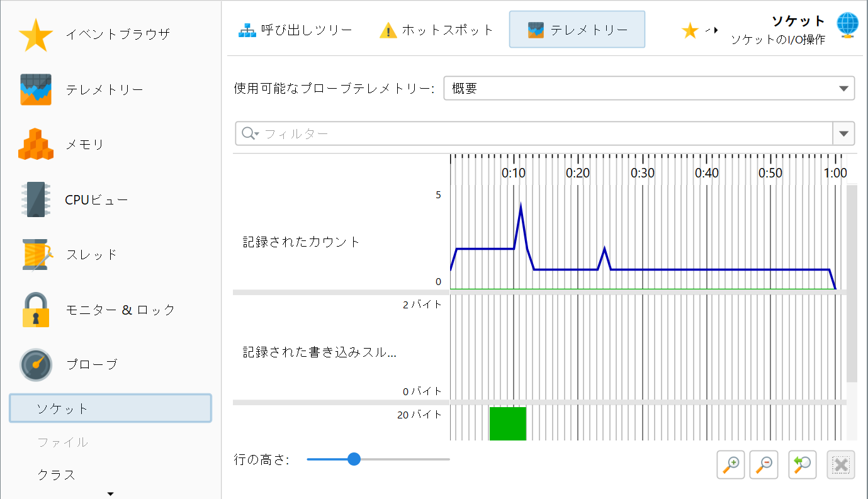Click the 0:20 timeline marker

point(578,173)
